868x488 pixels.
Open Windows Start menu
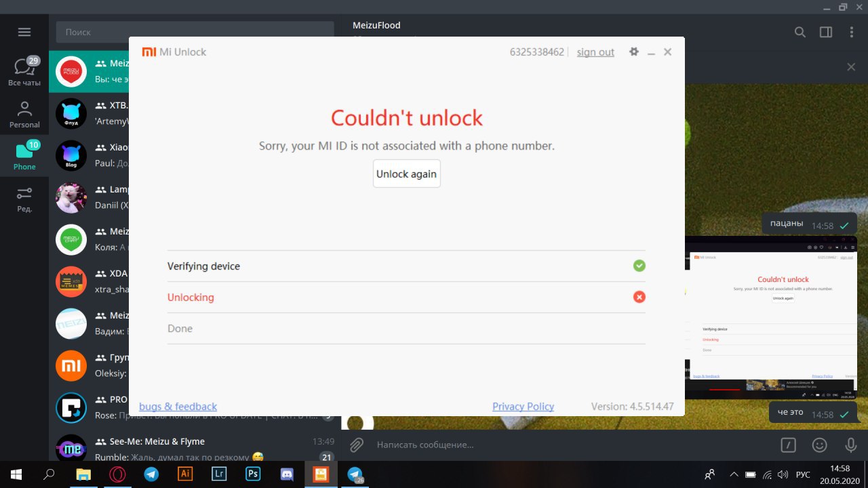coord(16,474)
